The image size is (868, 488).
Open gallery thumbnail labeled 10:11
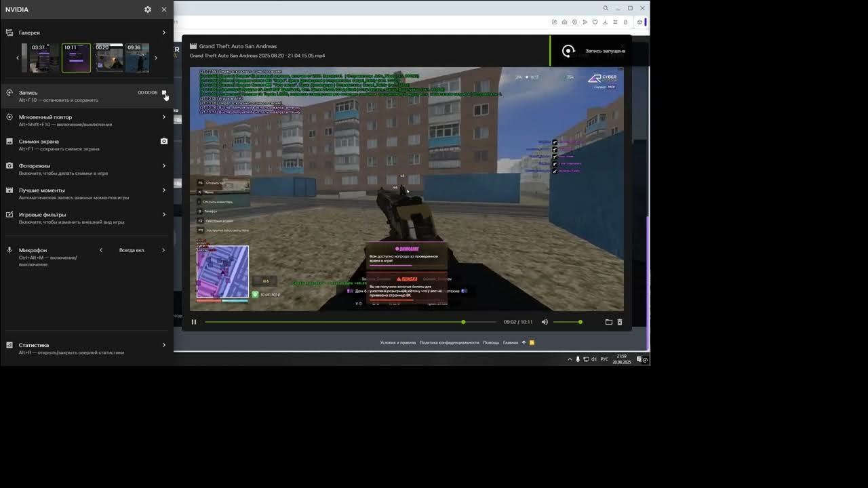point(76,58)
